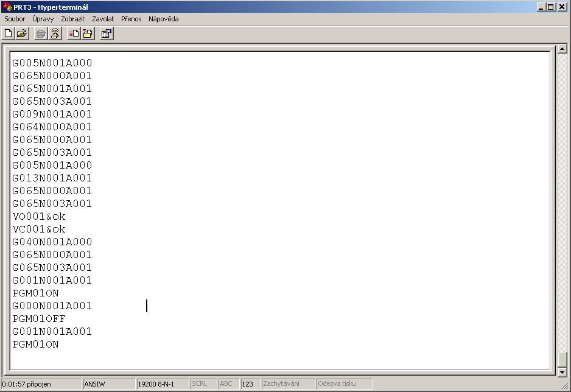571x392 pixels.
Task: Click the scrollbar down arrow
Action: 562,373
